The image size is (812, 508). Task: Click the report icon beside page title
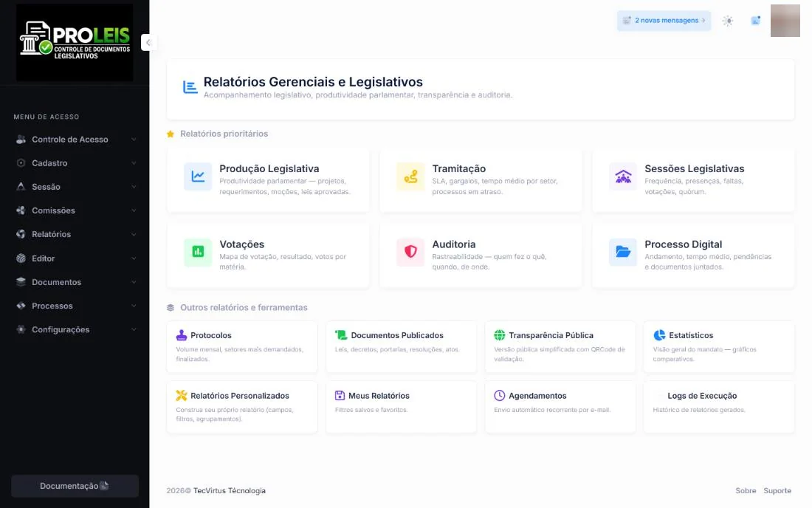coord(190,87)
